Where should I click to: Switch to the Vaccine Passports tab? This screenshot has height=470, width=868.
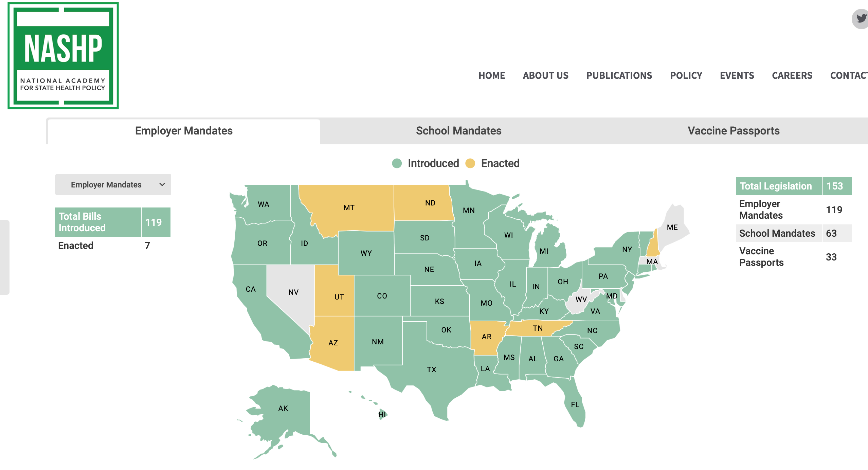click(x=734, y=131)
